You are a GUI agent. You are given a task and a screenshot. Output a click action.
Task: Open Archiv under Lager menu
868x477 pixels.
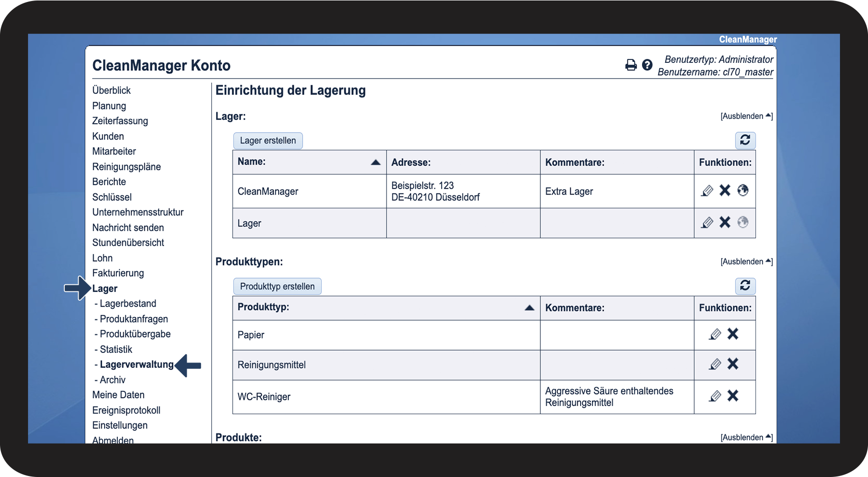[x=112, y=380]
